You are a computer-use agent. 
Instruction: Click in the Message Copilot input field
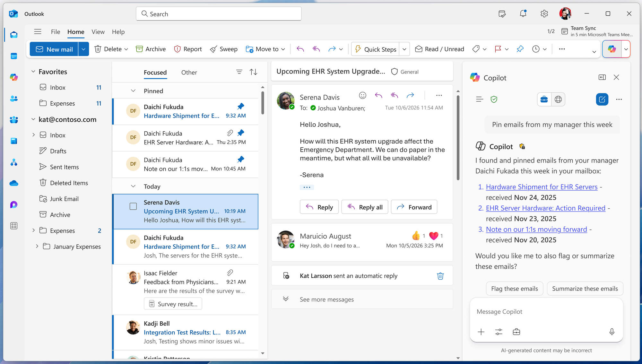point(546,312)
